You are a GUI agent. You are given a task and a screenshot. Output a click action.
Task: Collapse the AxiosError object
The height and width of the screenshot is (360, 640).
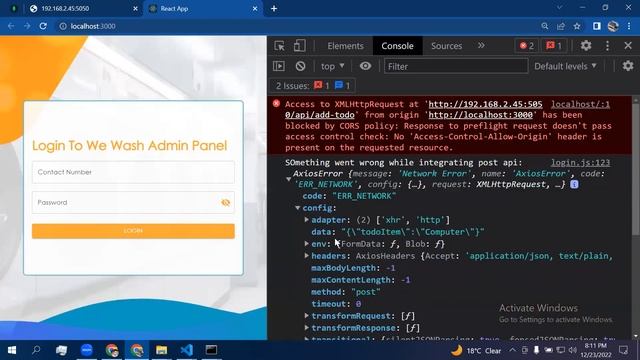click(x=289, y=179)
